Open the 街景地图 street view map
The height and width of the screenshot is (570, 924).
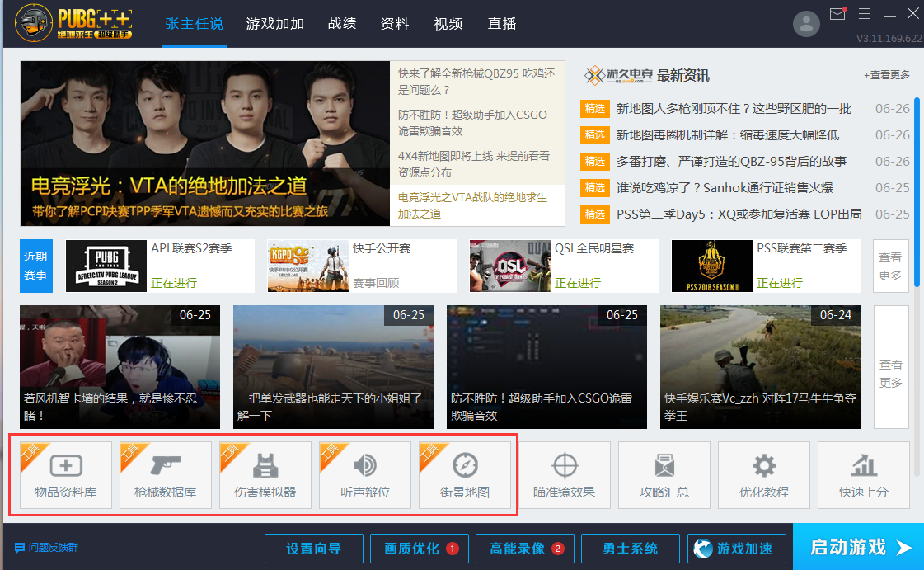(x=464, y=475)
